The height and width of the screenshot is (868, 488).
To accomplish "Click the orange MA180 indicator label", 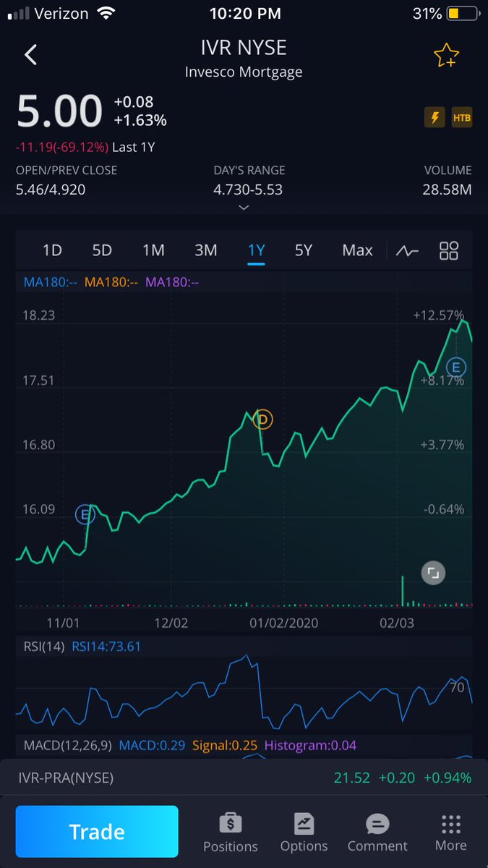I will click(111, 282).
